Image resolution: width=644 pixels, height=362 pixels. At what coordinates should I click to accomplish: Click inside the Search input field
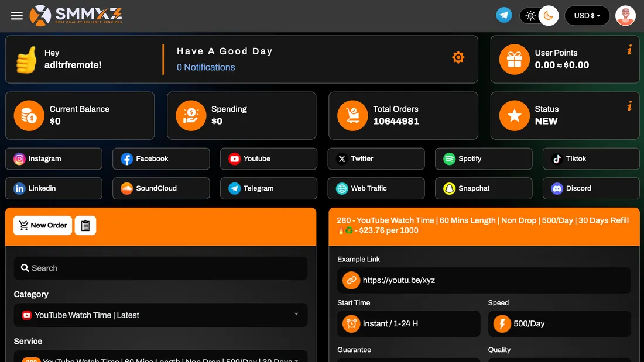point(161,268)
